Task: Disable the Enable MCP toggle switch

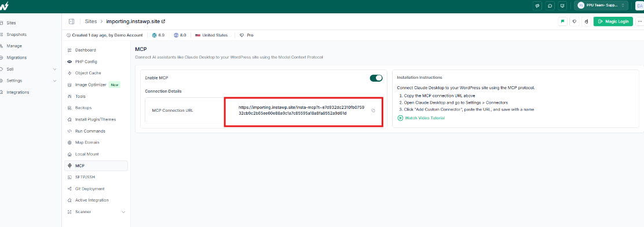Action: [x=376, y=78]
